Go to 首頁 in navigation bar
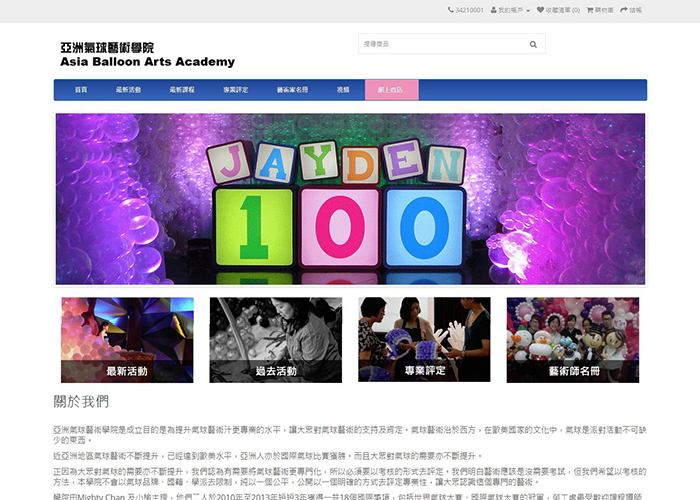 [x=81, y=90]
